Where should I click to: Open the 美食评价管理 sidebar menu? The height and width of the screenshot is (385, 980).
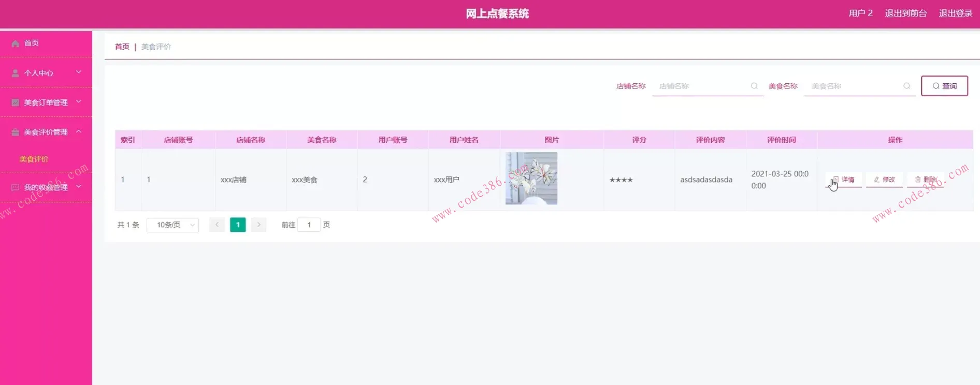(x=46, y=132)
